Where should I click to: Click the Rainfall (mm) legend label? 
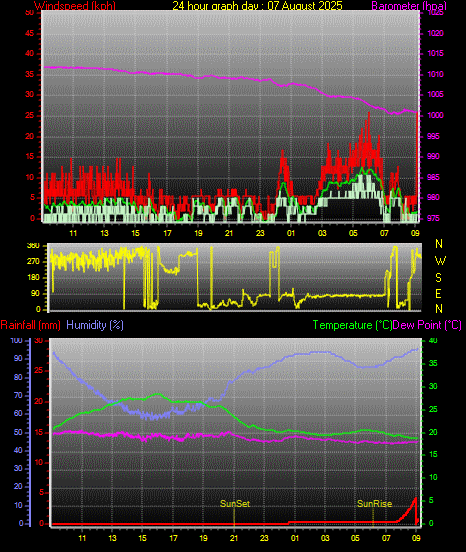click(x=31, y=325)
